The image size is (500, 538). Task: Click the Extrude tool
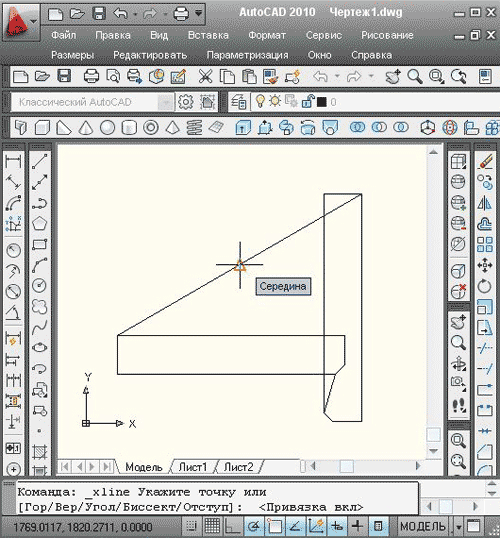point(243,128)
